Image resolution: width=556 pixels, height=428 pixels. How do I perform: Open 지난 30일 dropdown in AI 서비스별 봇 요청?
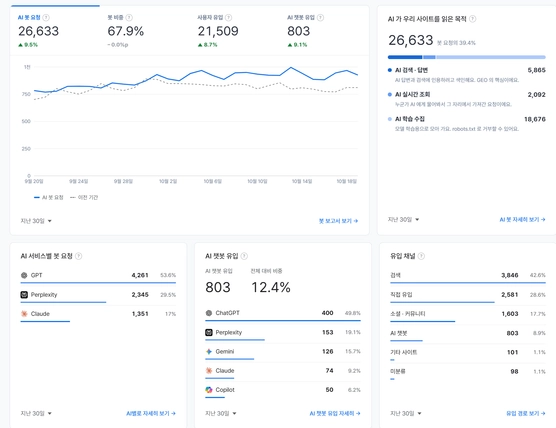coord(36,413)
